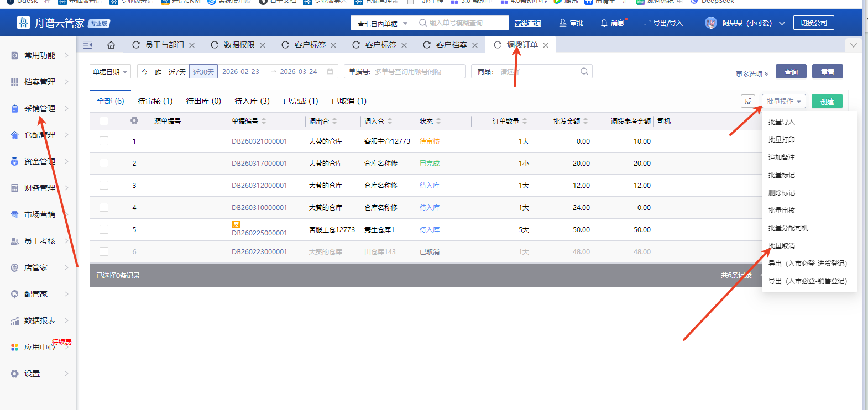Viewport: 868px width, 410px height.
Task: Switch to the 待入库 (3) tab
Action: (252, 101)
